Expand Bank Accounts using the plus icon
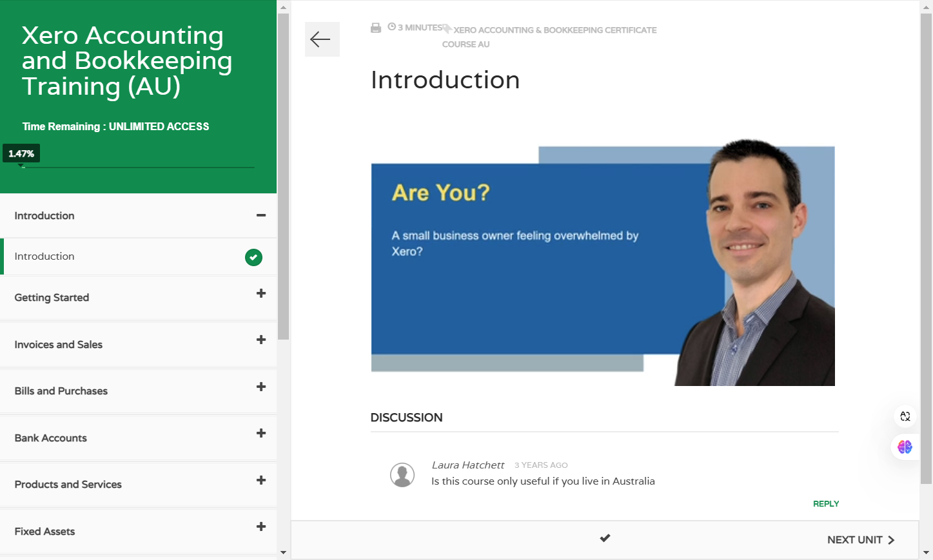 click(261, 433)
